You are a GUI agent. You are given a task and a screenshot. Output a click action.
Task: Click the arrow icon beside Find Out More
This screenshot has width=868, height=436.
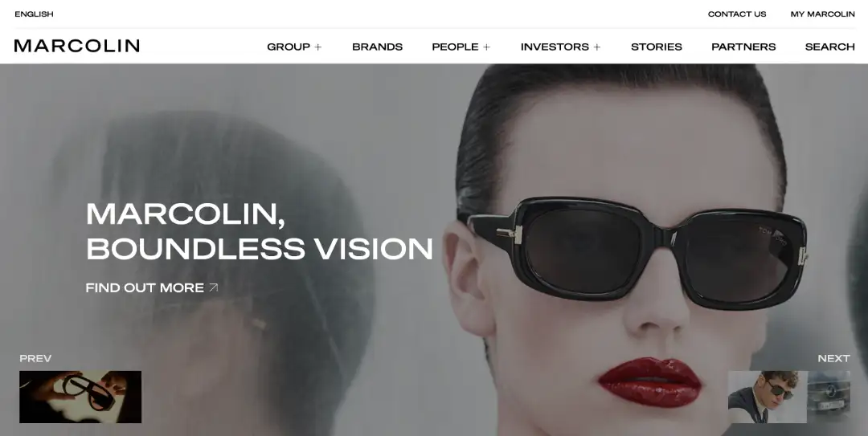point(214,287)
